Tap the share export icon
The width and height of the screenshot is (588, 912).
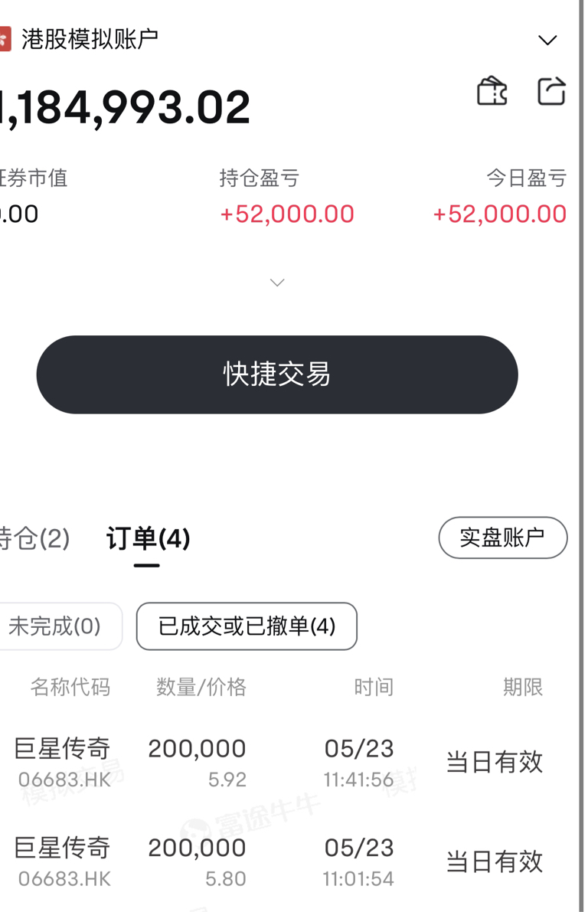(x=550, y=91)
